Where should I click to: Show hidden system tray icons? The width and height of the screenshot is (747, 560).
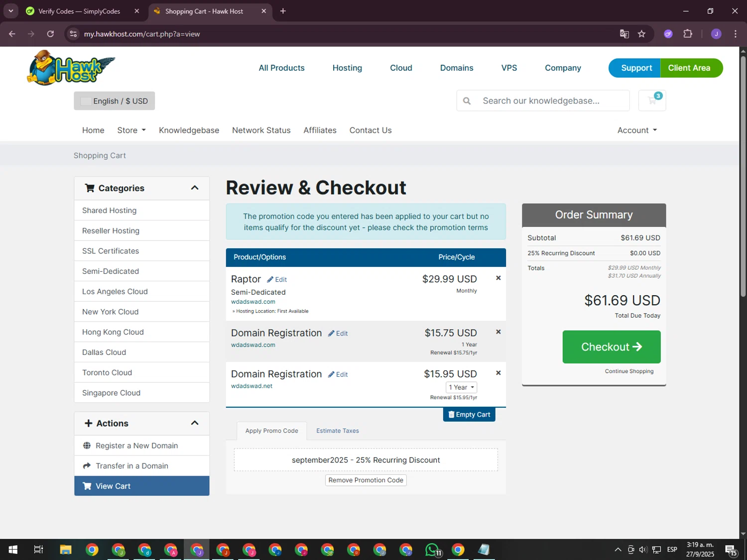tap(618, 550)
